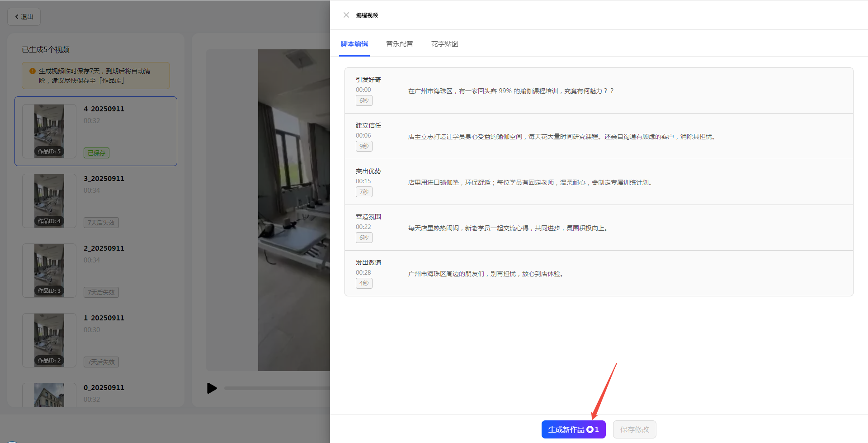Switch to the 音乐配音 tab
This screenshot has width=868, height=443.
(399, 44)
